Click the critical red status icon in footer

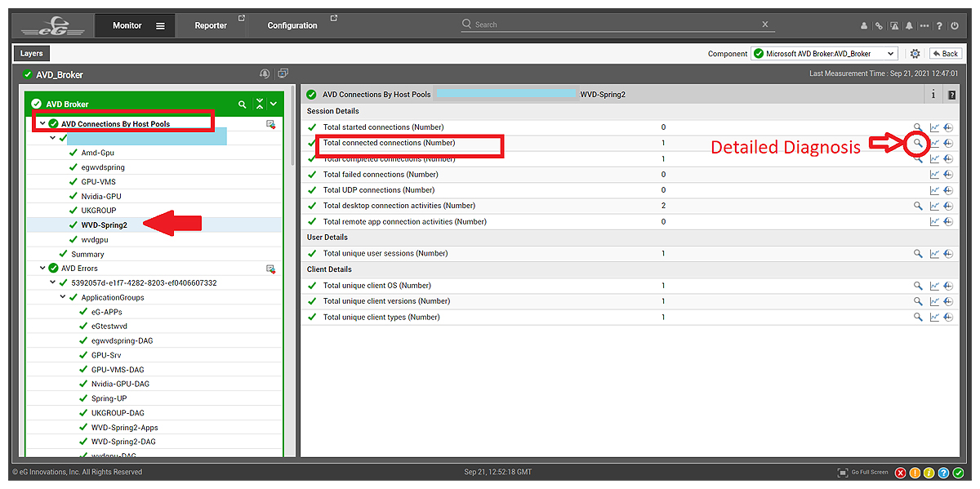point(901,473)
